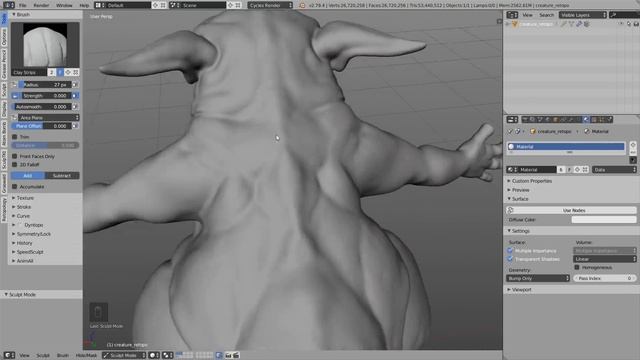Enable Front Faces Only checkbox
Viewport: 640px width, 360px height.
[15, 156]
